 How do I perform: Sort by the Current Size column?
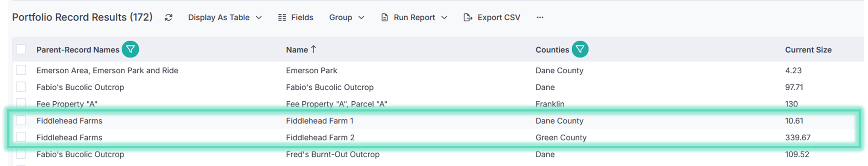coord(808,50)
